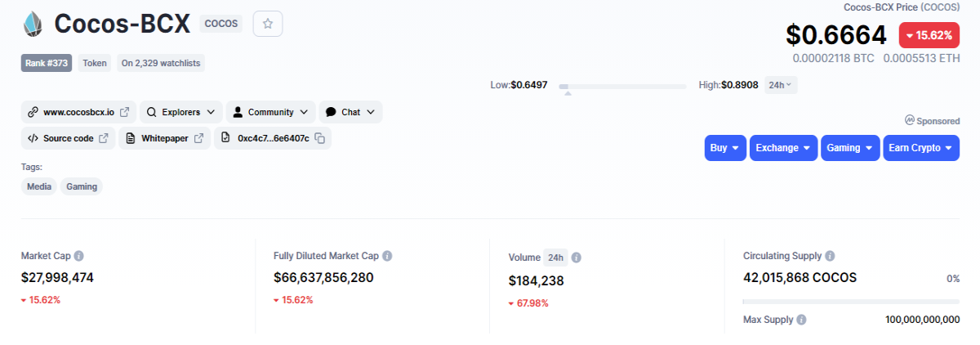
Task: Click the low/high price range slider
Action: point(622,86)
